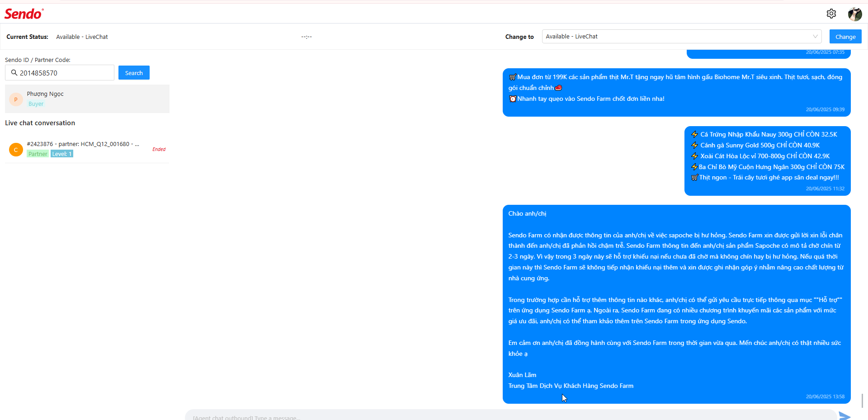Image resolution: width=868 pixels, height=420 pixels.
Task: Click the search magnifier icon in ID field
Action: coord(14,73)
